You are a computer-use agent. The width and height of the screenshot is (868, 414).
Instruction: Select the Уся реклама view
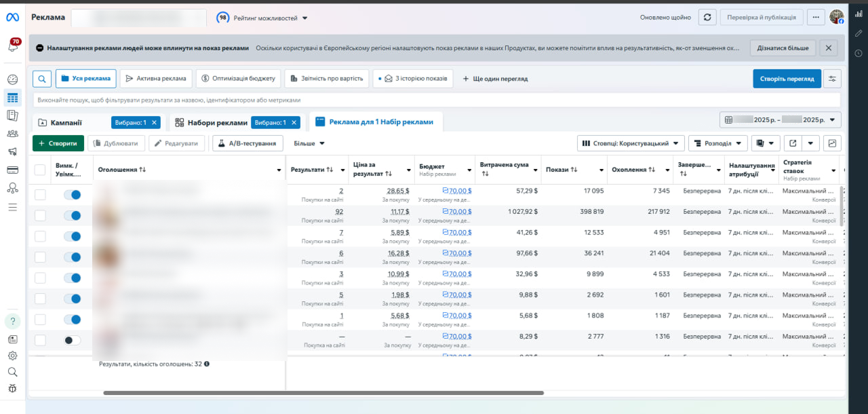(86, 79)
